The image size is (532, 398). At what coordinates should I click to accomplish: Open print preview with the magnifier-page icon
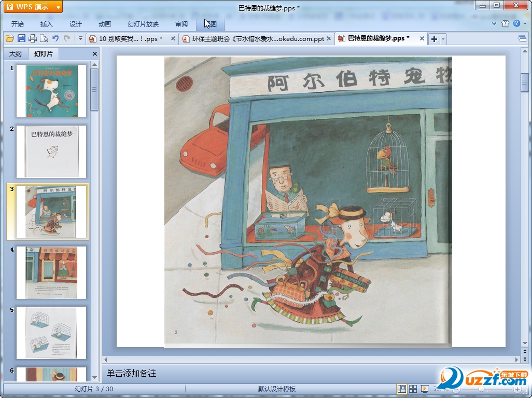44,38
